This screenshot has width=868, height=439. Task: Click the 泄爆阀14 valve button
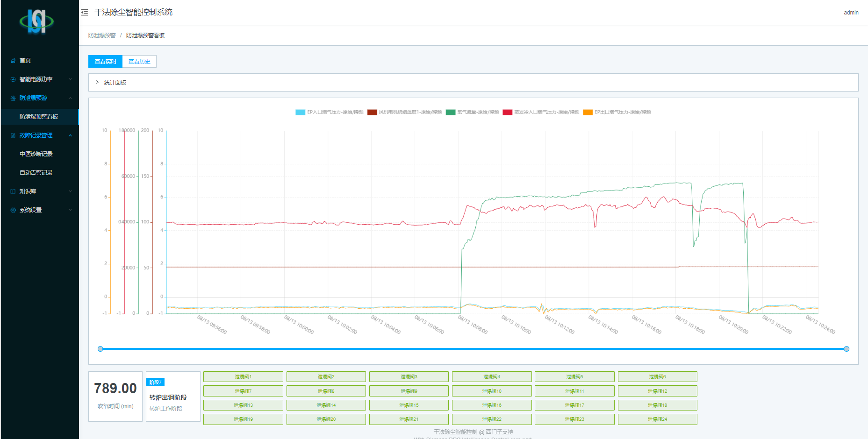coord(326,405)
